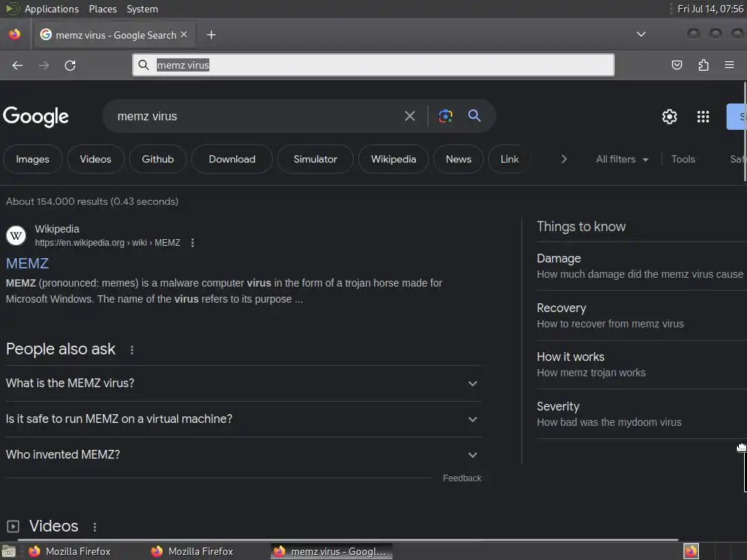Select the News filter chip
747x560 pixels.
tap(458, 159)
